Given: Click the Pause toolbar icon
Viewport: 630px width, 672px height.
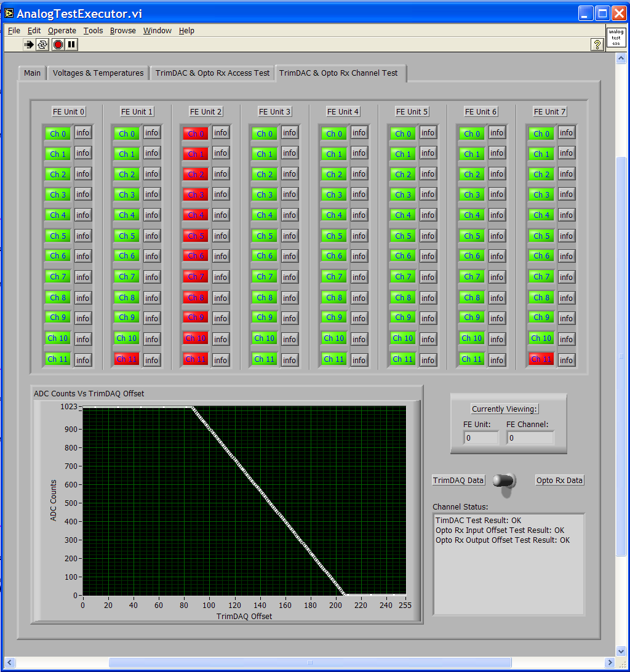Looking at the screenshot, I should [x=72, y=44].
